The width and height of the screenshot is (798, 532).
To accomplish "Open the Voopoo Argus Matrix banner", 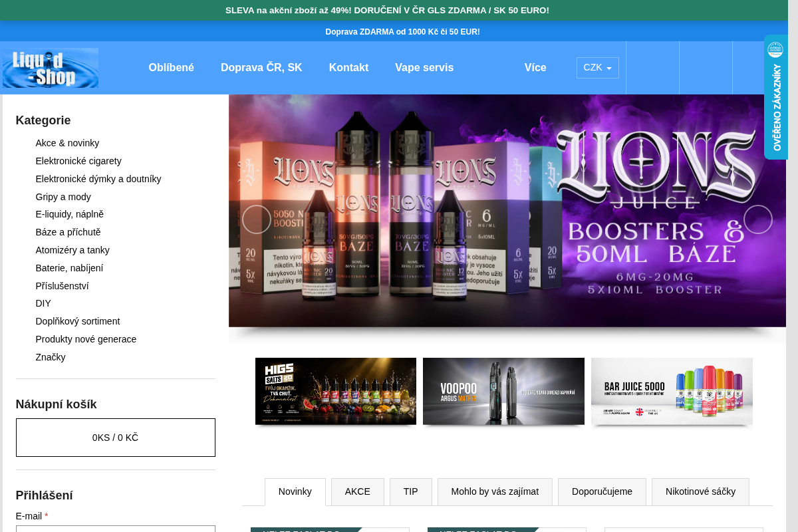I will pos(503,391).
